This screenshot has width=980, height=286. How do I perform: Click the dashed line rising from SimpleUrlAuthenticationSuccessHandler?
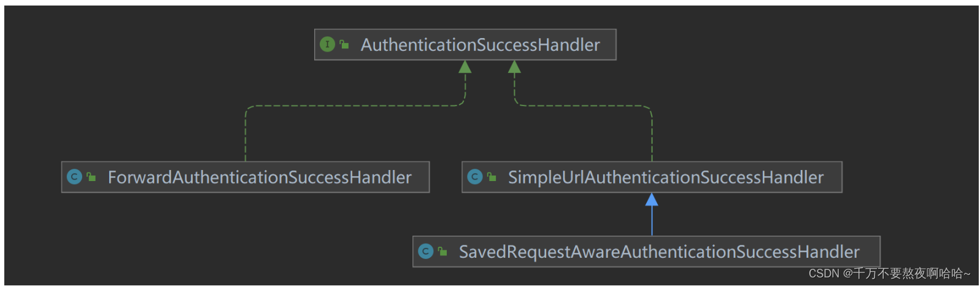tap(652, 135)
